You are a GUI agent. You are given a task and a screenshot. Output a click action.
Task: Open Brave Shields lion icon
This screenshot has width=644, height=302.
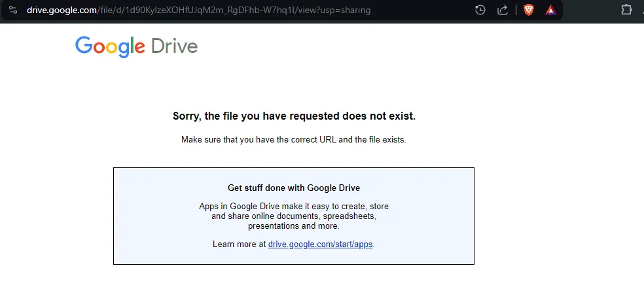click(x=529, y=10)
